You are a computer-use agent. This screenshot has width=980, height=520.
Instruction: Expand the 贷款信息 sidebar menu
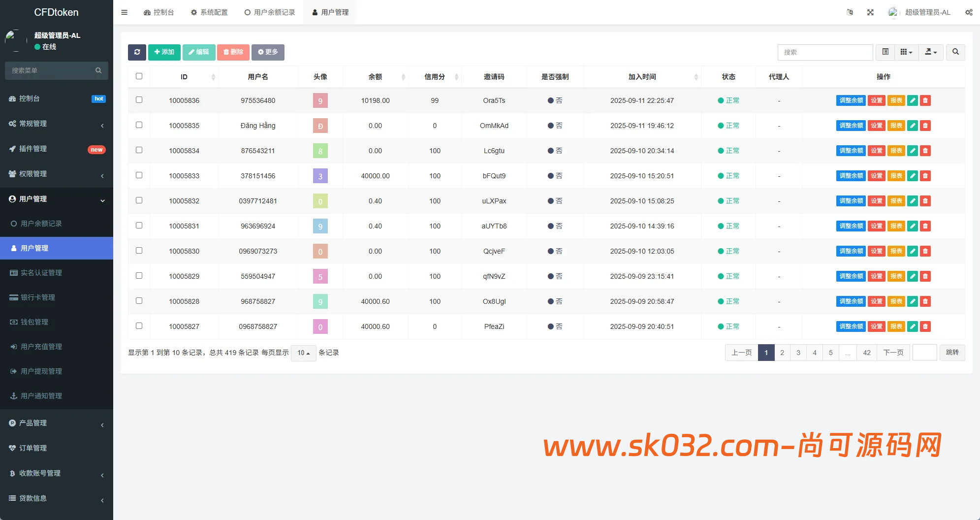tap(57, 498)
